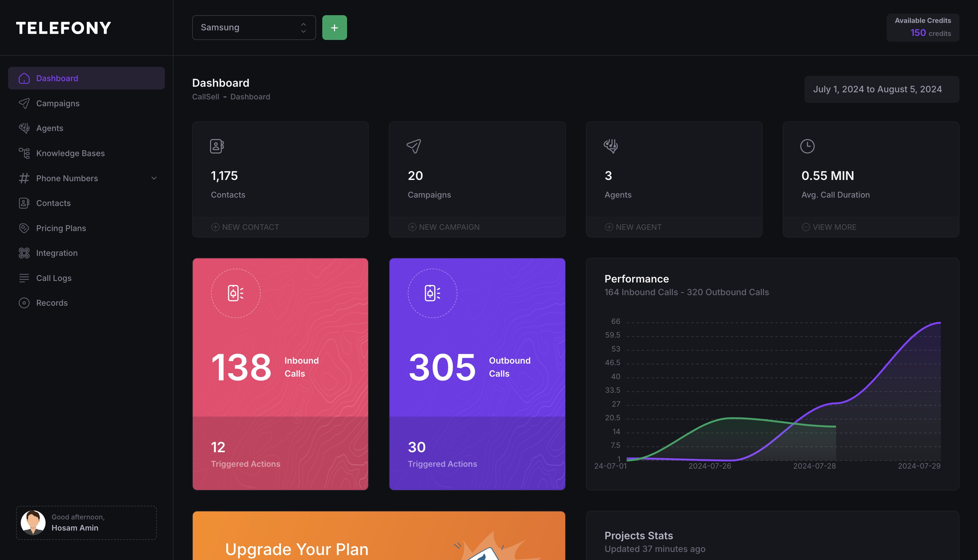Click the contact book icon in Contacts card

[x=217, y=146]
